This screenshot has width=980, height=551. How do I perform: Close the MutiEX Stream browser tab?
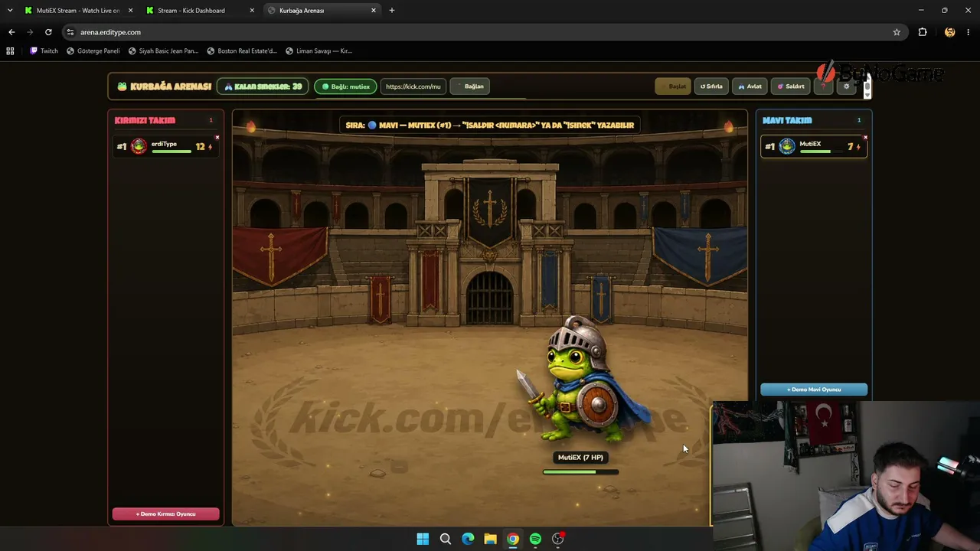coord(130,11)
